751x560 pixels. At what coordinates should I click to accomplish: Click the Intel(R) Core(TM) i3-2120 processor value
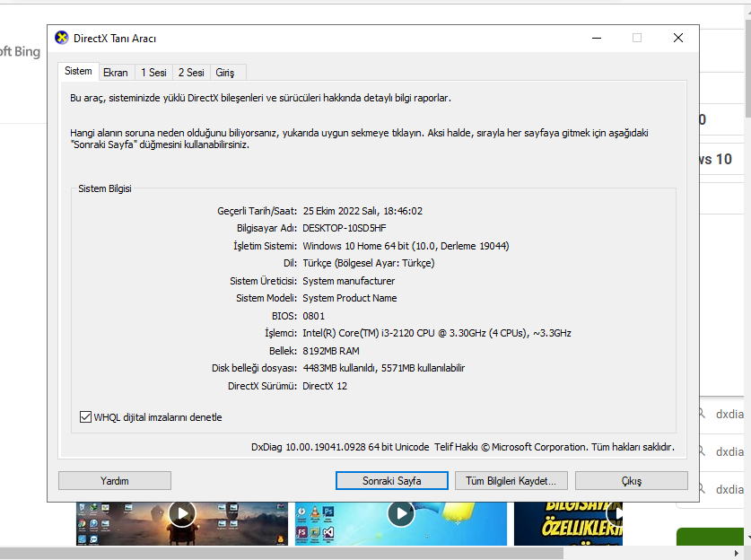[x=437, y=334]
